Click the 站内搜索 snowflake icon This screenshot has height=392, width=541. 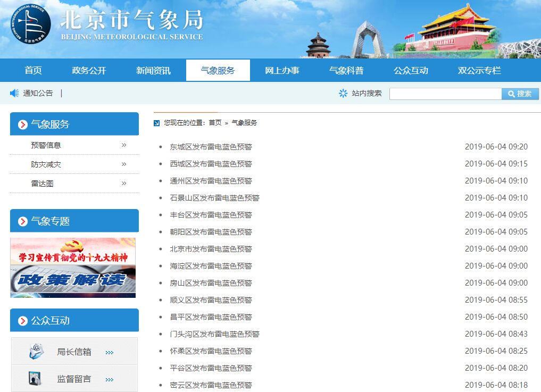pyautogui.click(x=343, y=93)
